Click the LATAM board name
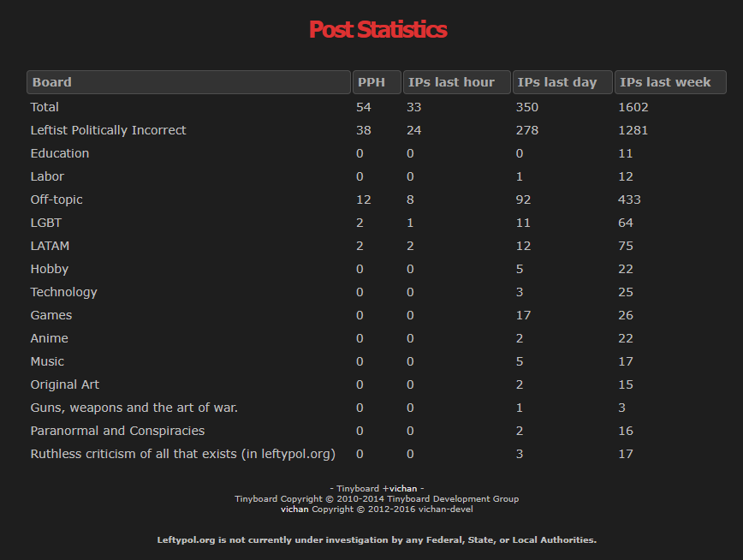Screen dimensions: 743x560 (x=50, y=246)
